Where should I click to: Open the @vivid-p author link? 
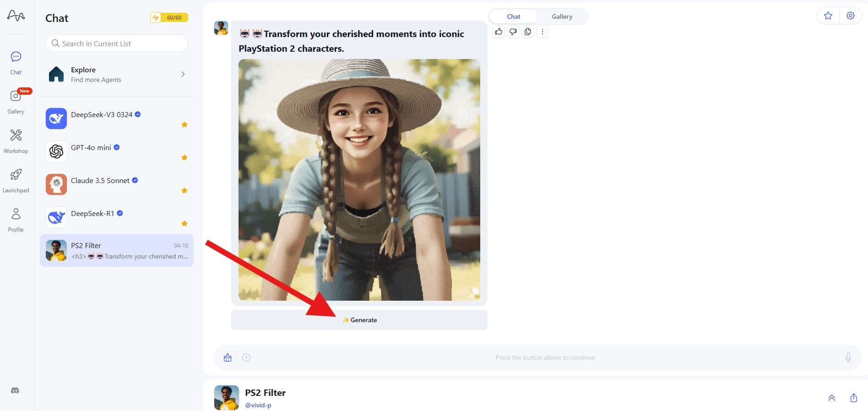click(x=258, y=405)
